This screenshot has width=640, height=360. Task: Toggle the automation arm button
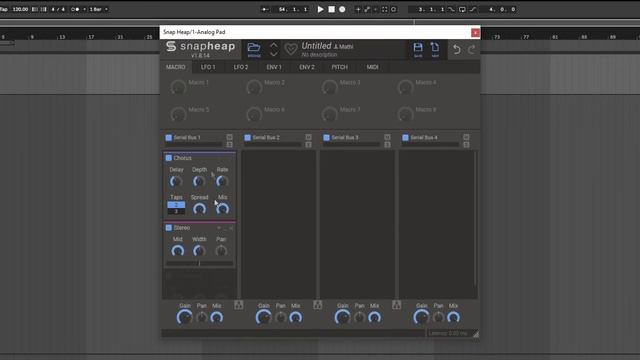tap(367, 9)
